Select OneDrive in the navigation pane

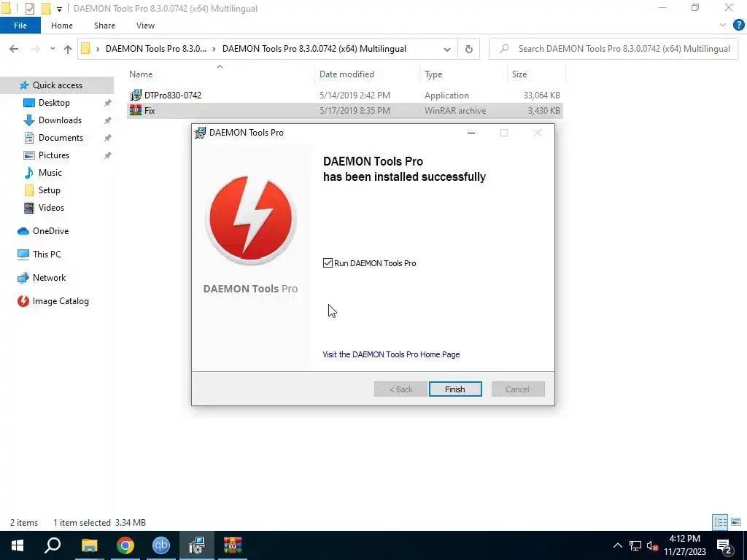50,231
